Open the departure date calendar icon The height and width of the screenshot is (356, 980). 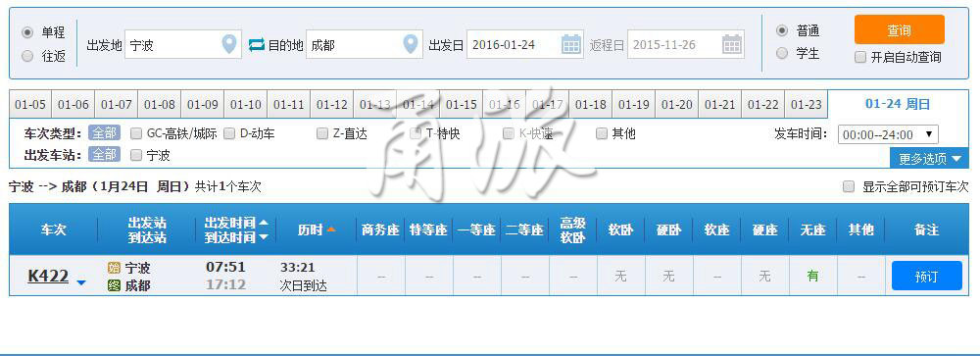[x=570, y=44]
